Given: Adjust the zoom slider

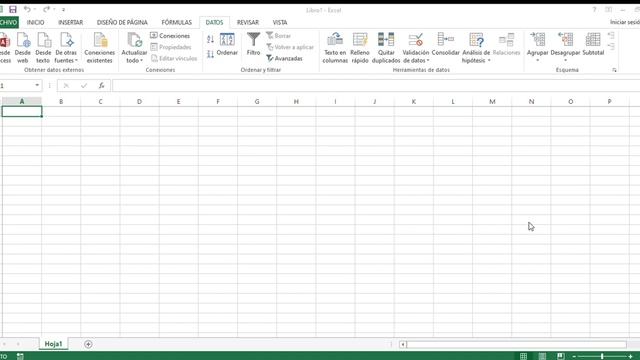Looking at the screenshot, I should pyautogui.click(x=602, y=356).
